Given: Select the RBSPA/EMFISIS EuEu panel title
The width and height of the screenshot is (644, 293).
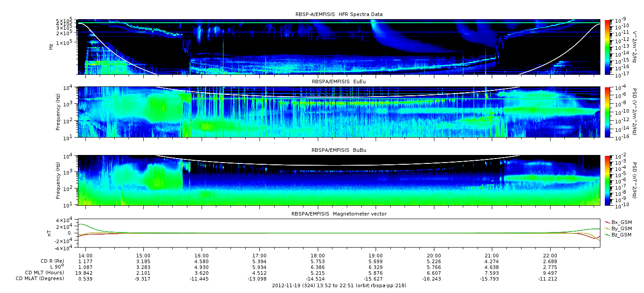Looking at the screenshot, I should pos(339,82).
